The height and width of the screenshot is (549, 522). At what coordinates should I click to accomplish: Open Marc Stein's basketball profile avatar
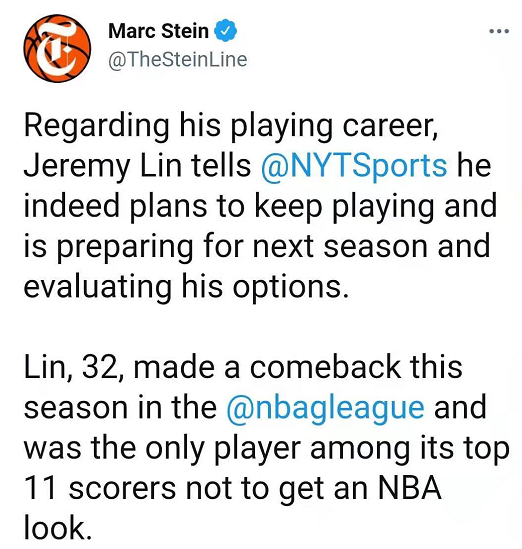point(57,48)
